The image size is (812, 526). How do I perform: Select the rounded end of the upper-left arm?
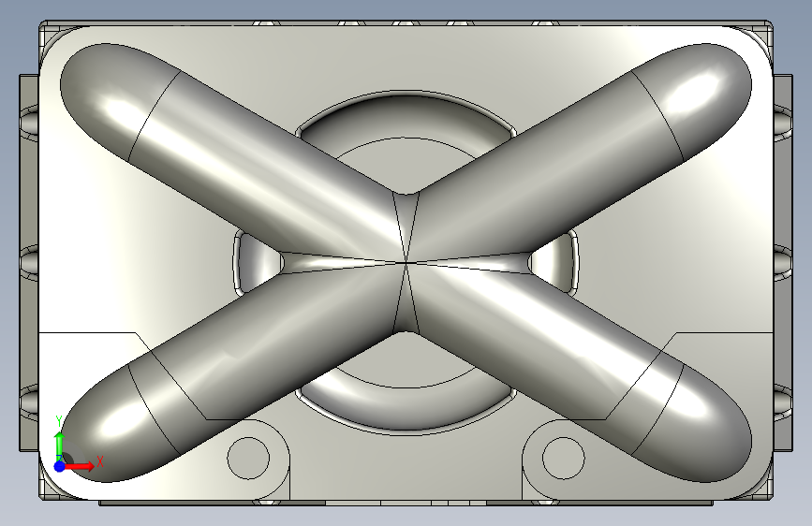pos(116,98)
